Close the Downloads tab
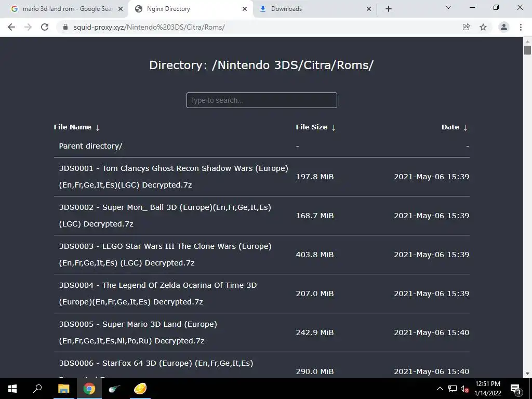Screen dimensions: 532x399 [x=369, y=9]
